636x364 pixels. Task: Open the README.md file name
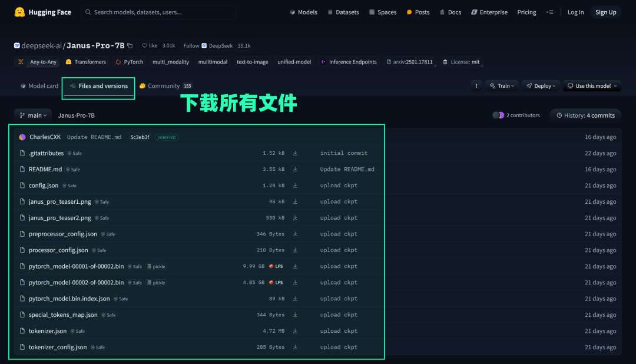[45, 169]
